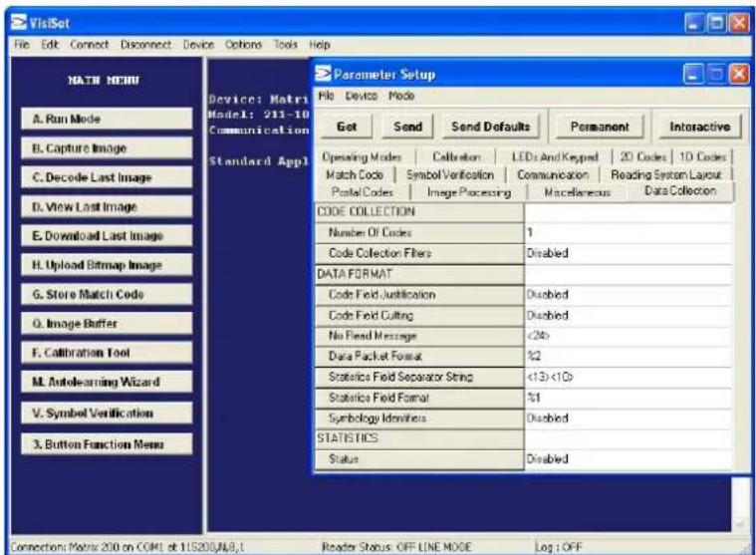Image resolution: width=756 pixels, height=555 pixels.
Task: Edit Statistics Field Separator String value
Action: pos(628,377)
